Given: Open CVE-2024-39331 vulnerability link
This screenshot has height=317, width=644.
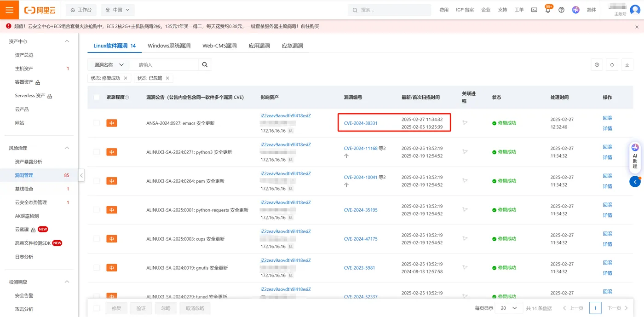Looking at the screenshot, I should coord(361,123).
